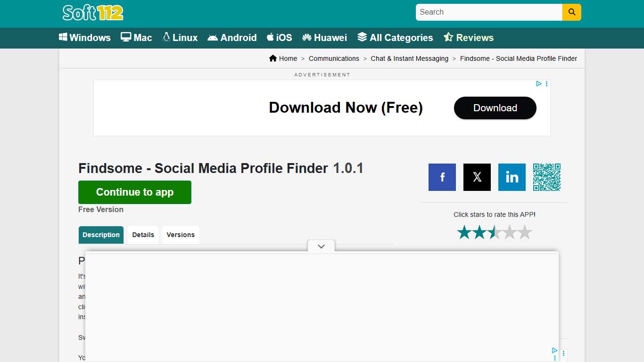
Task: Click the Android robot icon in navbar
Action: click(x=213, y=37)
